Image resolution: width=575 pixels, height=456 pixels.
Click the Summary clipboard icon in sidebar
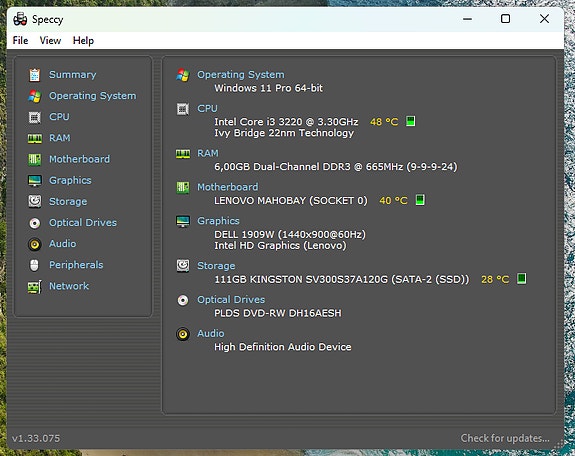click(x=35, y=75)
